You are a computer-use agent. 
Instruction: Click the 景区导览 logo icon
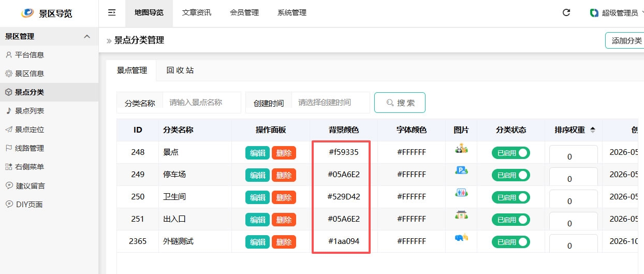click(x=27, y=13)
